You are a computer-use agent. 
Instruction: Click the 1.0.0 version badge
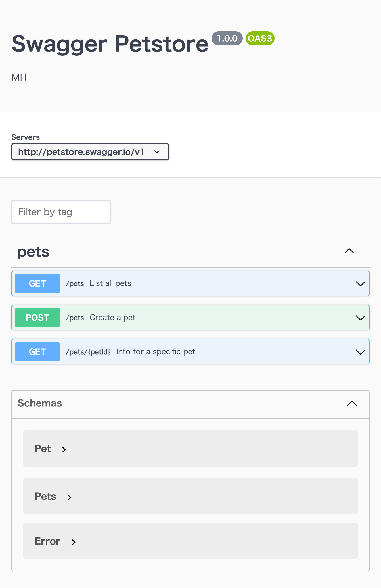tap(227, 38)
